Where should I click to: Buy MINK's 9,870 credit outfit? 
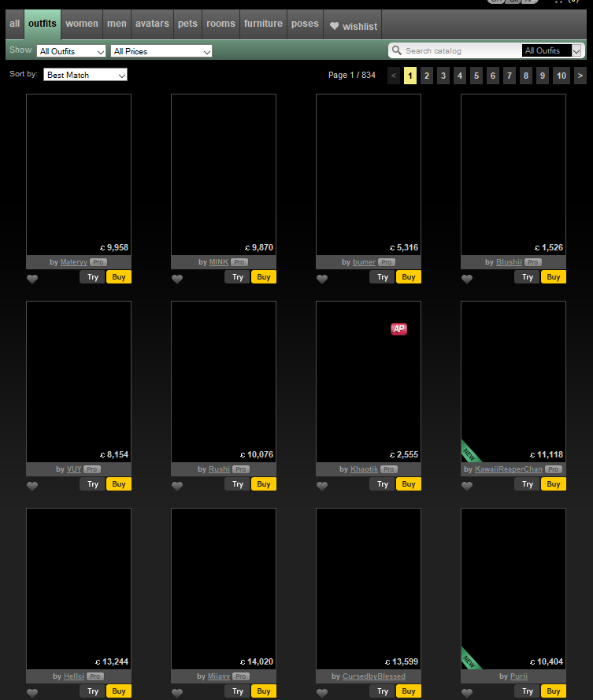point(264,277)
